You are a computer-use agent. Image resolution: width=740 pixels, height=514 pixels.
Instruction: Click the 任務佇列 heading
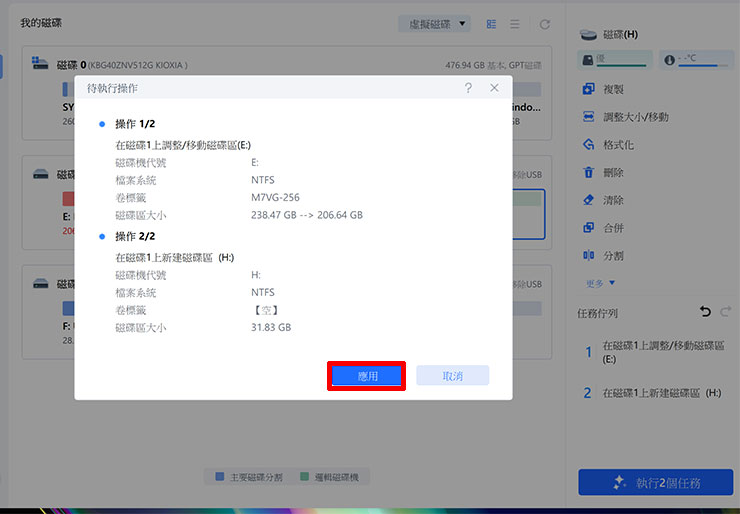point(597,313)
